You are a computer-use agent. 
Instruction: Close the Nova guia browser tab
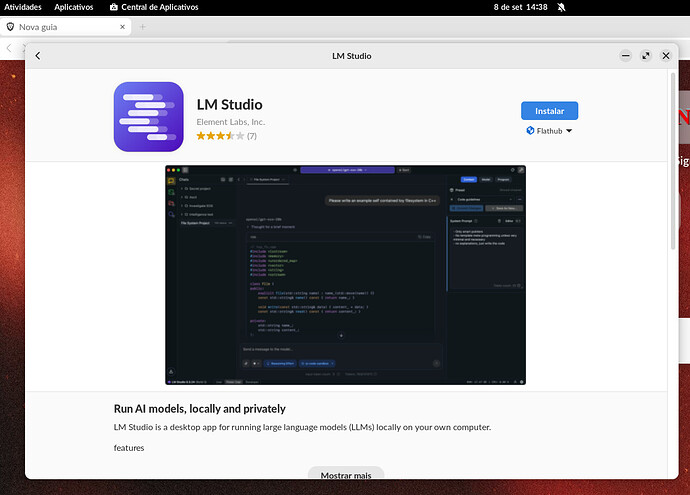tap(122, 27)
